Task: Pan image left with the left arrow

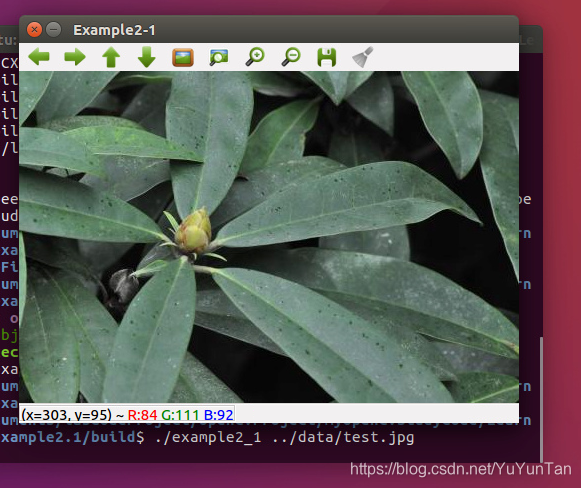Action: tap(39, 57)
